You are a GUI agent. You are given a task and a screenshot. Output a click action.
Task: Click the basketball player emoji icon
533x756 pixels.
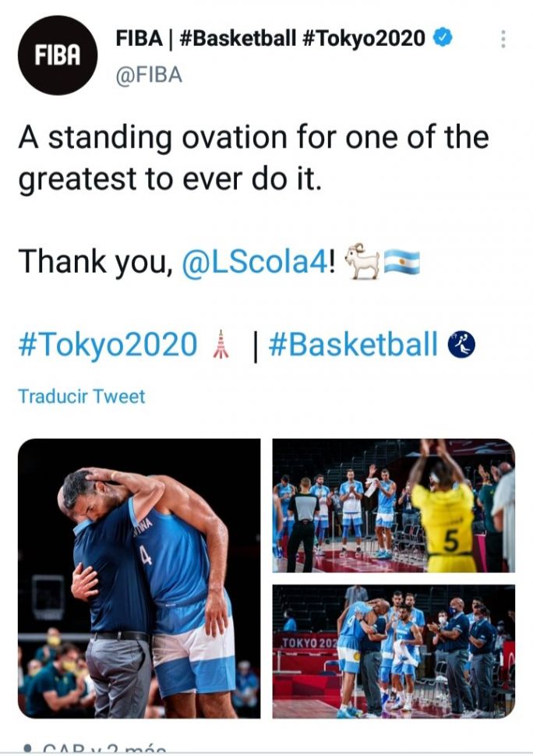(x=461, y=344)
